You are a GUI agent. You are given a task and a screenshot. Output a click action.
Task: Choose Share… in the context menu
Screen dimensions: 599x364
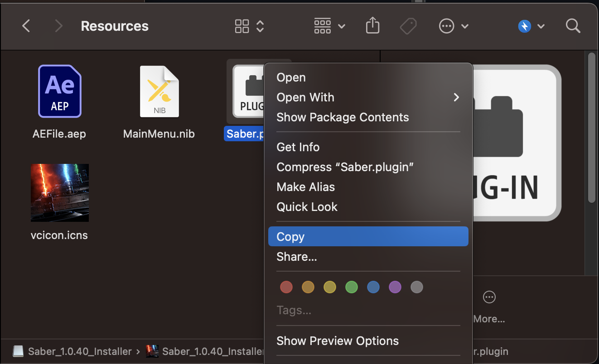coord(368,257)
